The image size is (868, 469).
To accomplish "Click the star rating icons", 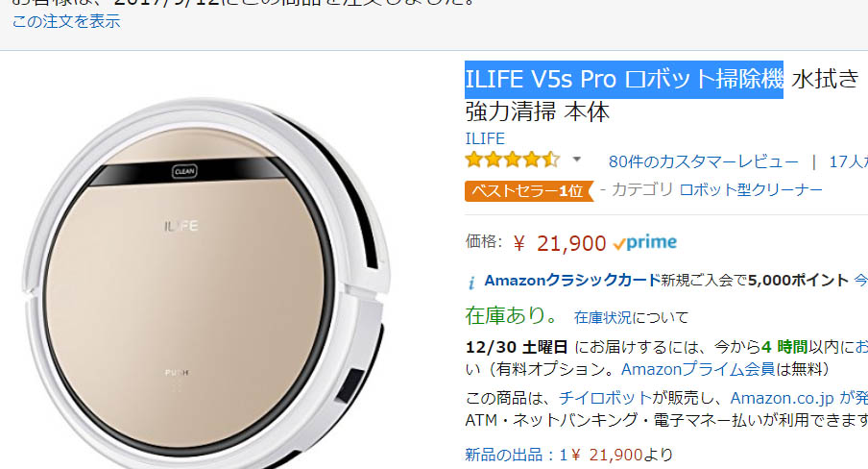I will point(513,160).
